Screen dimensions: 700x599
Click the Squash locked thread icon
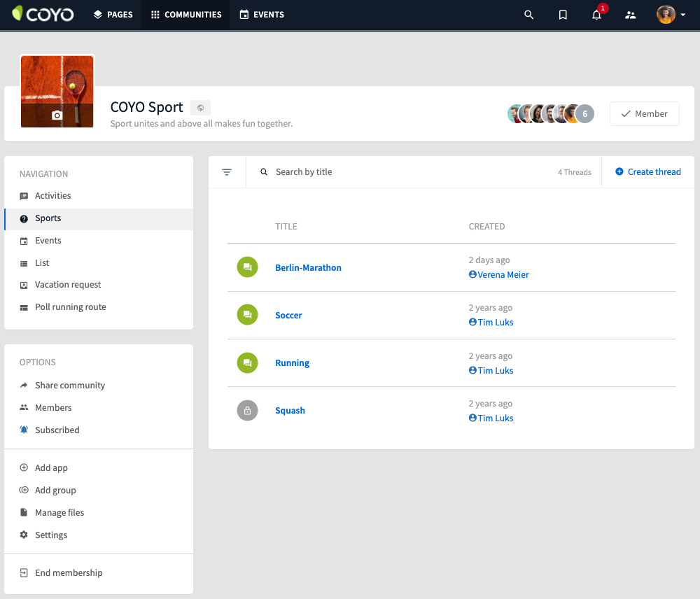pos(247,410)
